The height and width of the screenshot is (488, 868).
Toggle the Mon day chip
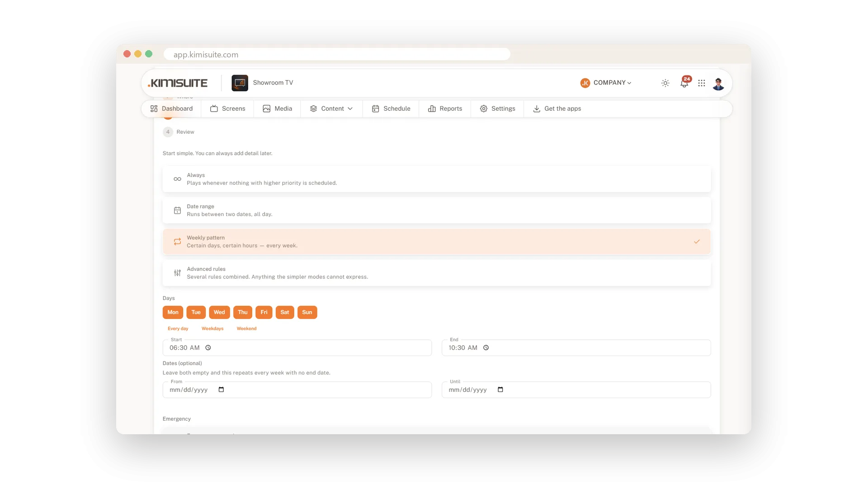point(173,312)
